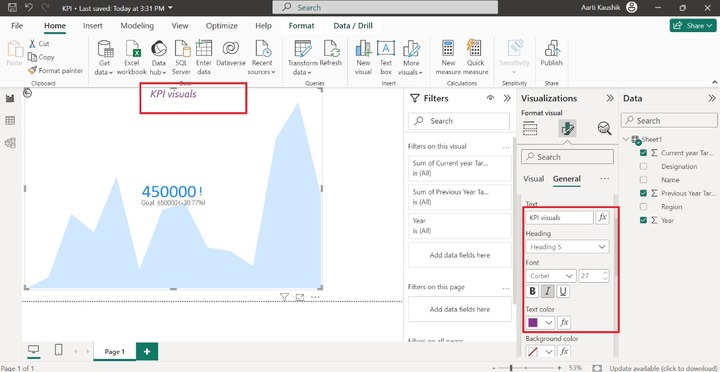Publish the report
Screen dimensions: 720x372
(x=551, y=54)
